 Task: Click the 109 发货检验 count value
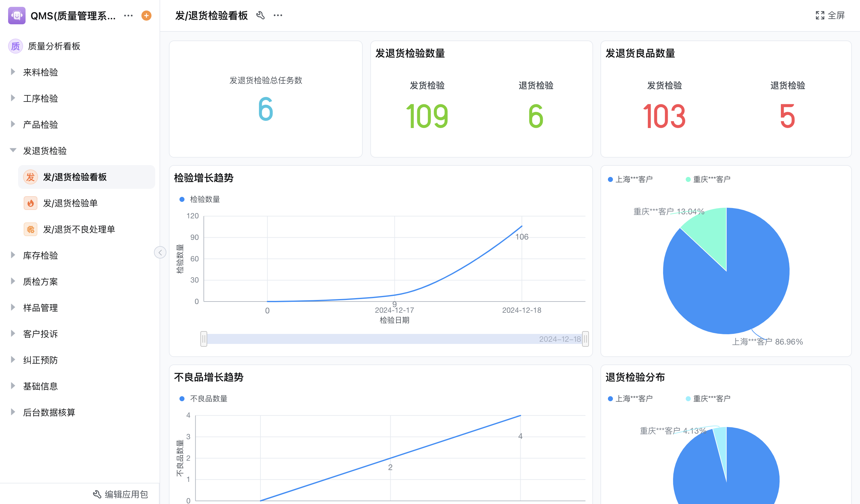(x=427, y=117)
